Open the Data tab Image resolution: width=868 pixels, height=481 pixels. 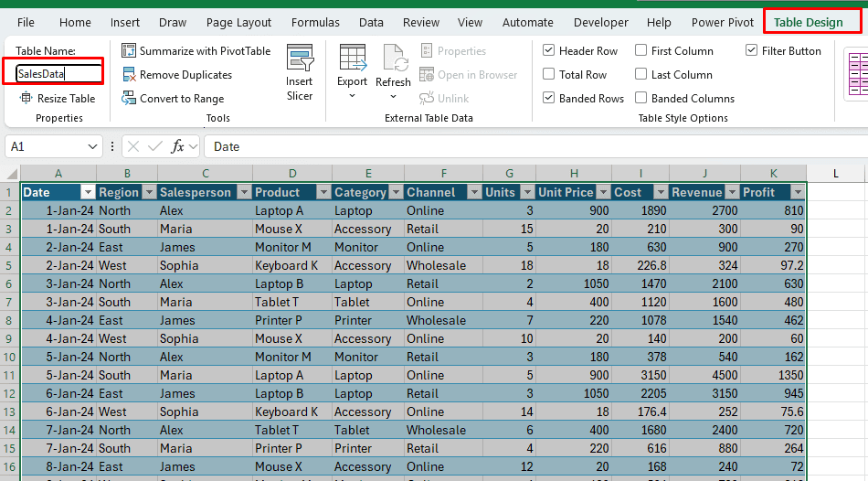(371, 22)
